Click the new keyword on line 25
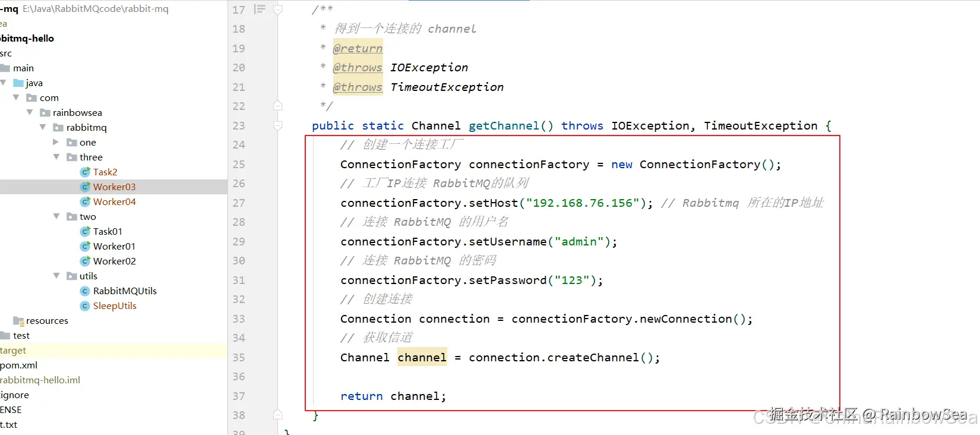Viewport: 980px width, 435px height. [x=622, y=165]
